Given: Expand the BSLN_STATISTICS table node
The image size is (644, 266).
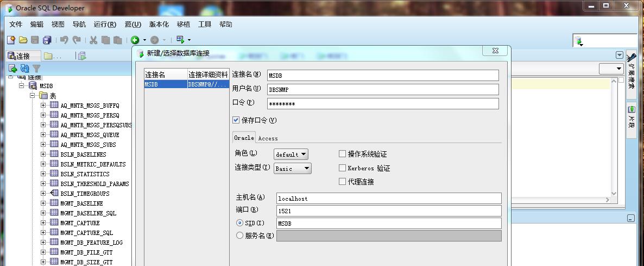Looking at the screenshot, I should pos(43,174).
